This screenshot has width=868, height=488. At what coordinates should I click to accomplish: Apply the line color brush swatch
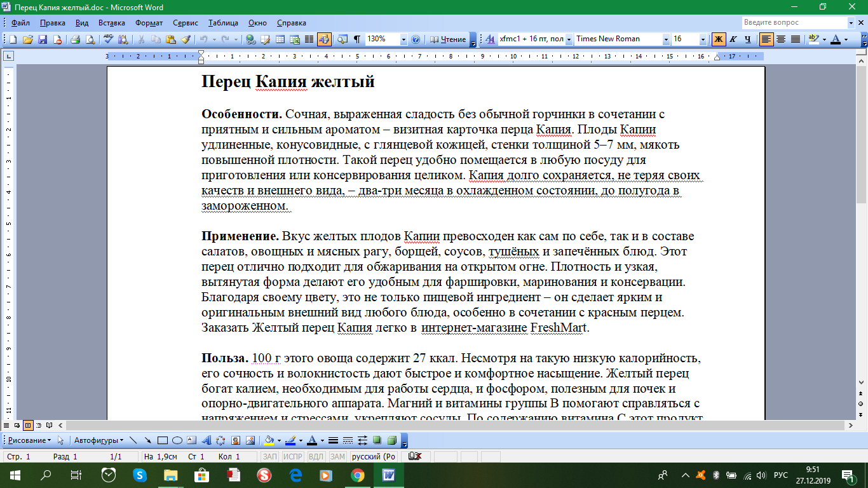click(x=290, y=440)
